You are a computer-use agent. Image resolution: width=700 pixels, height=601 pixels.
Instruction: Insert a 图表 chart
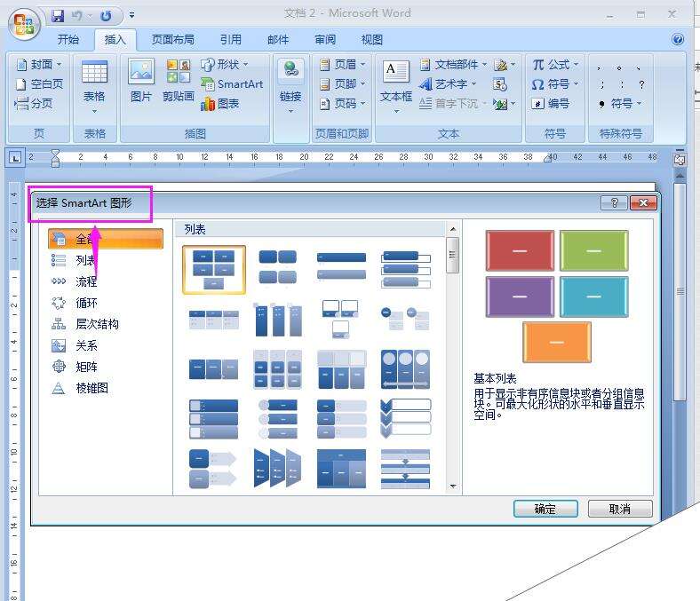point(220,104)
